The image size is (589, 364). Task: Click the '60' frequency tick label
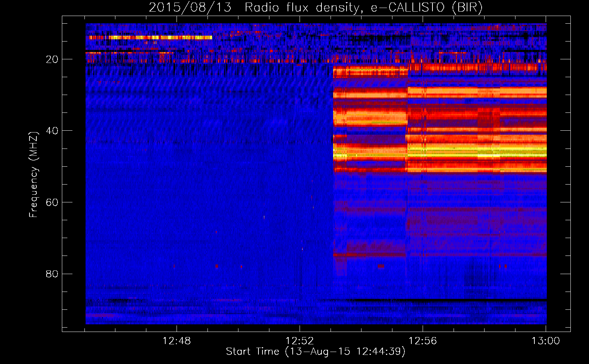[52, 202]
